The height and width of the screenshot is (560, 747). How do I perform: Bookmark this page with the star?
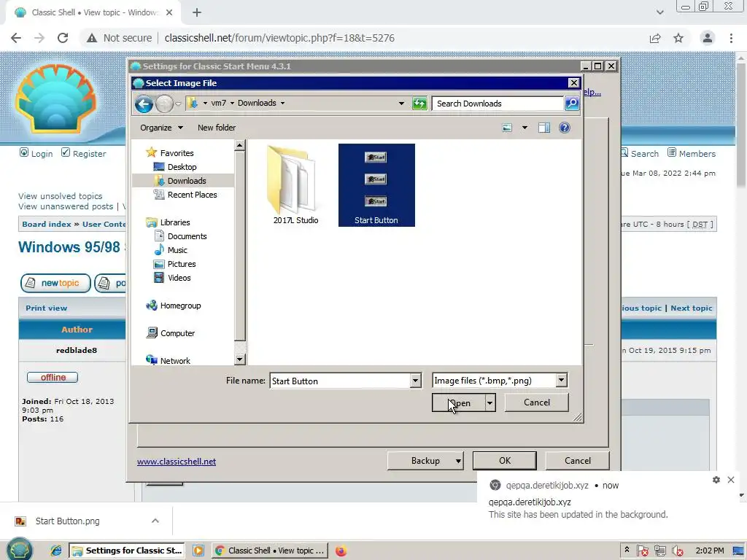tap(678, 38)
